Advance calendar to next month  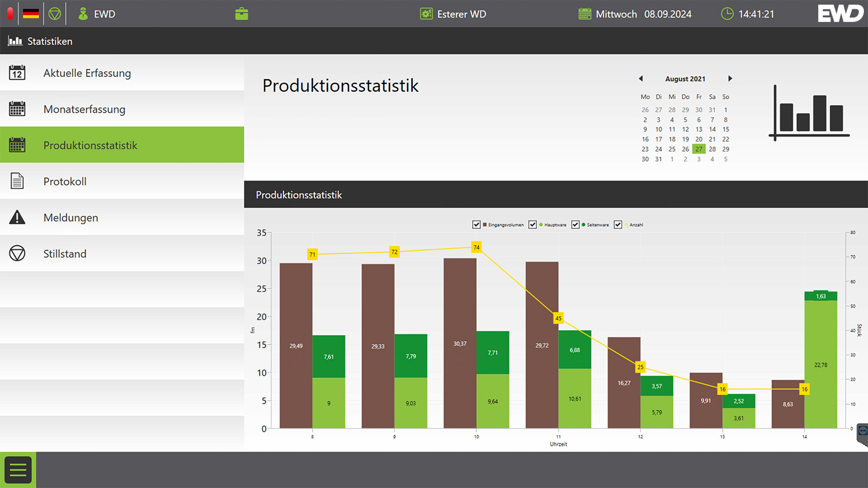pos(730,79)
